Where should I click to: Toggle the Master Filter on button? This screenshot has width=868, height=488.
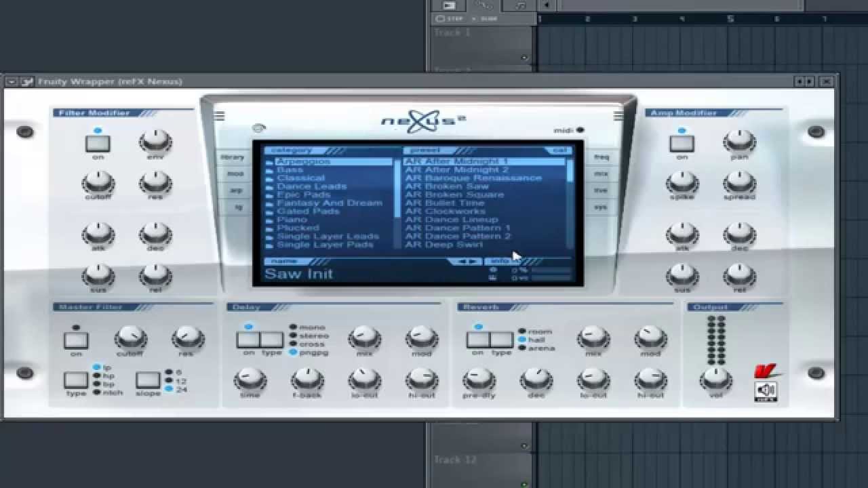[x=76, y=340]
